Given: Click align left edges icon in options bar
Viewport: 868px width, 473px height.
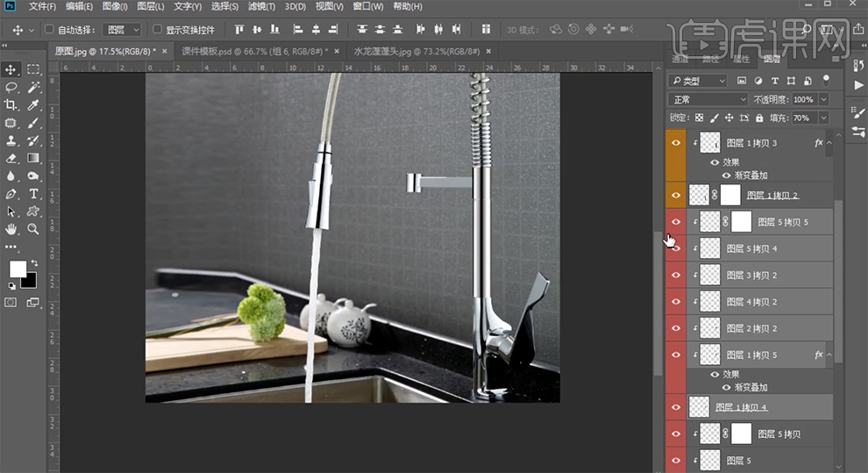Looking at the screenshot, I should (x=298, y=29).
